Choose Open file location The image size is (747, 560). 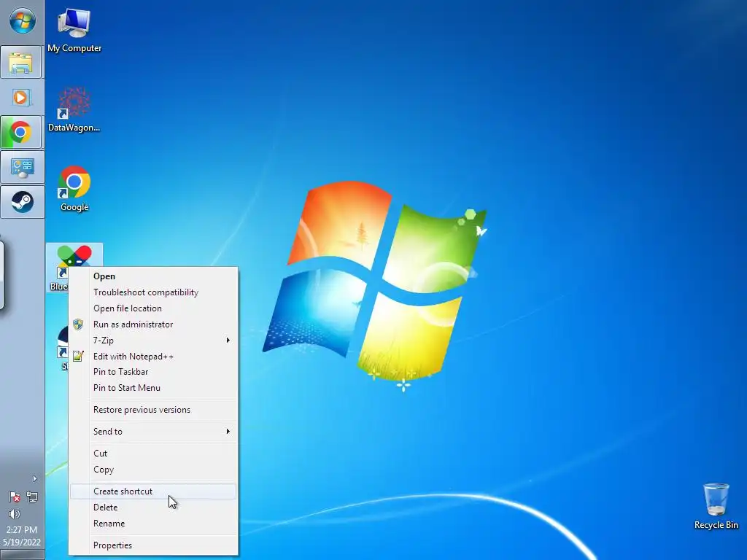coord(153,308)
